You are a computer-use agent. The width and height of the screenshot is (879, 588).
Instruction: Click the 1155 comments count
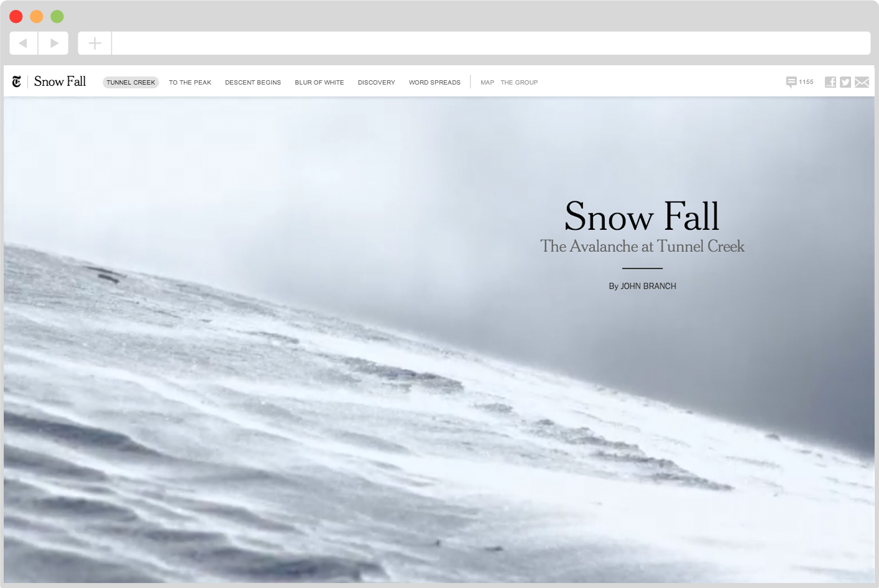(x=806, y=82)
